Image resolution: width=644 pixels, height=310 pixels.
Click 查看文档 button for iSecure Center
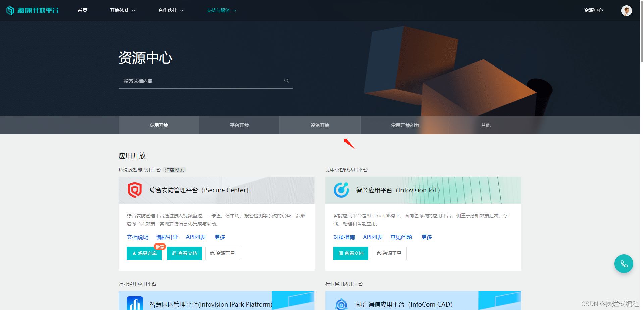point(184,253)
